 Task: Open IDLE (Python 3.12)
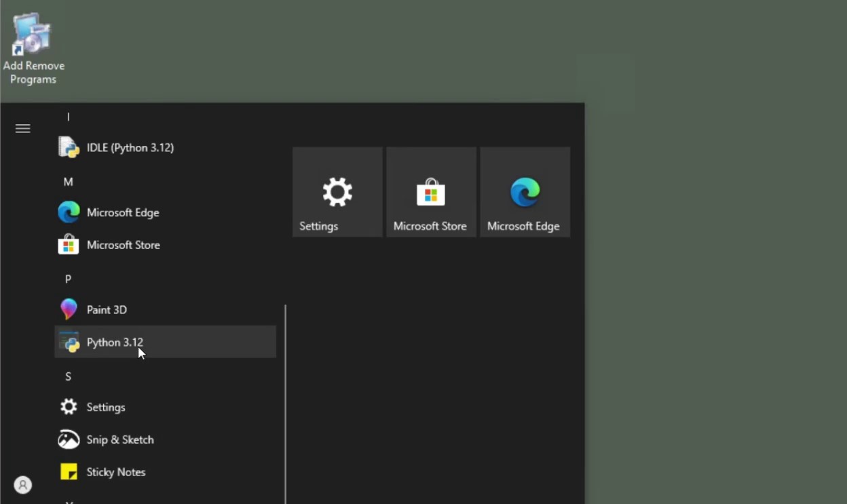click(x=130, y=147)
